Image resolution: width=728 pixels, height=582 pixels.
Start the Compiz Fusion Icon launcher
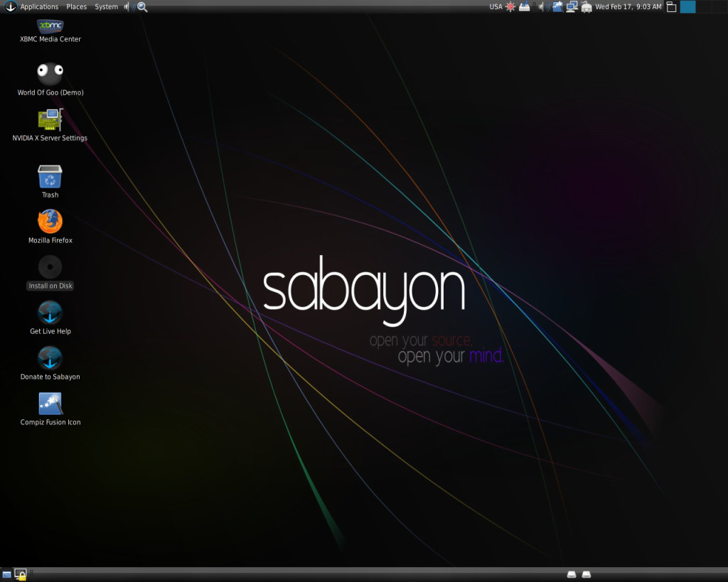click(x=50, y=404)
